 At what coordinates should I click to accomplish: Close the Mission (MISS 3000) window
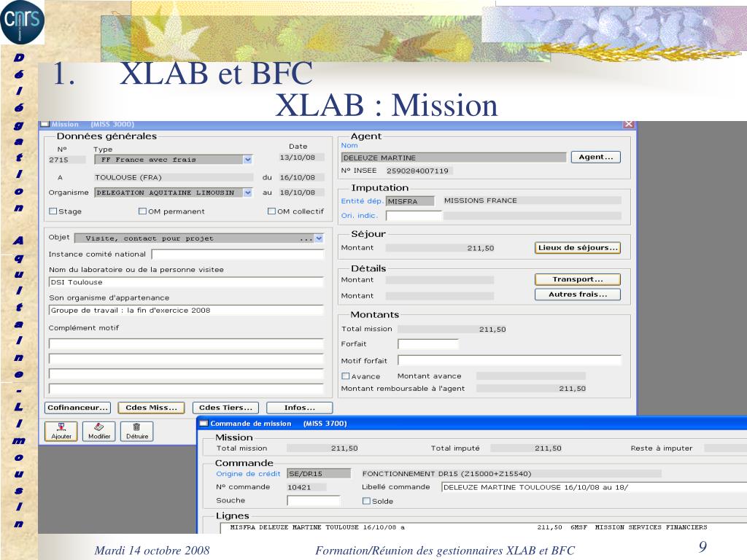629,124
